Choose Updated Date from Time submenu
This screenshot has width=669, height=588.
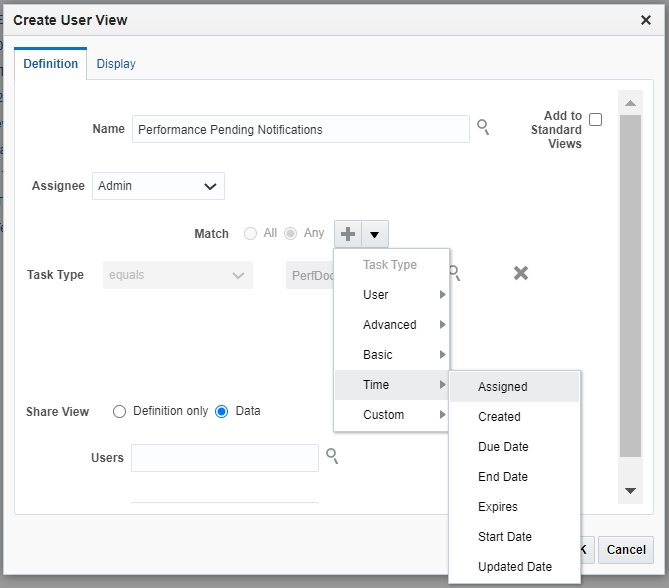pos(514,567)
